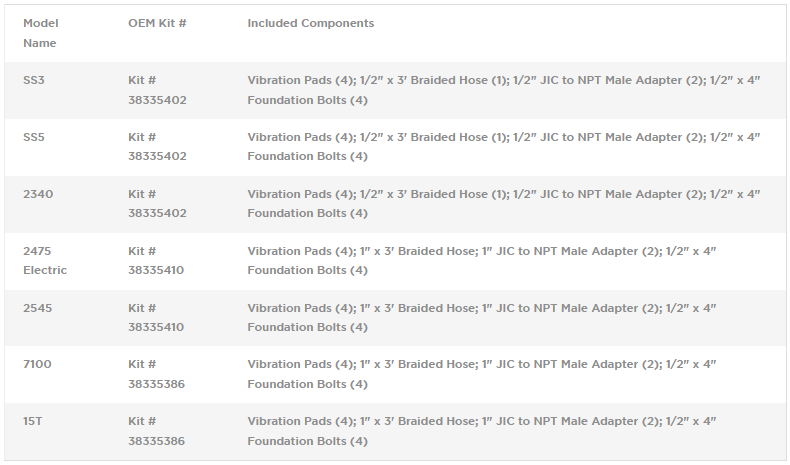This screenshot has width=790, height=465.
Task: Click Kit # 38335410 in the 2475 Electric row
Action: tap(157, 261)
